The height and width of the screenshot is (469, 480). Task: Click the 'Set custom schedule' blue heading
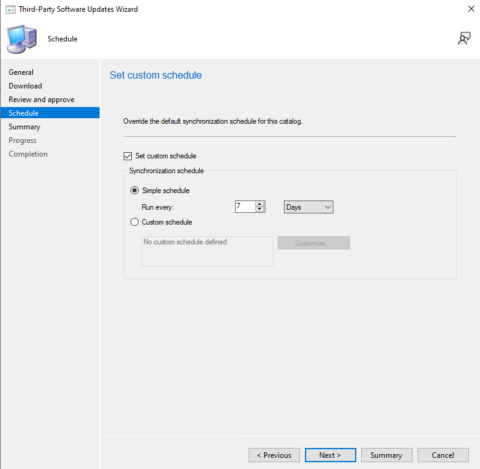pyautogui.click(x=156, y=75)
